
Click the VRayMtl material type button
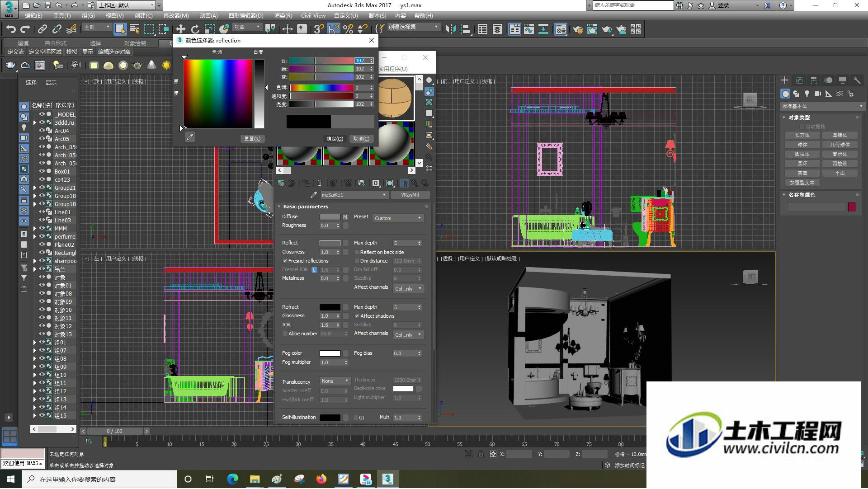(x=410, y=195)
